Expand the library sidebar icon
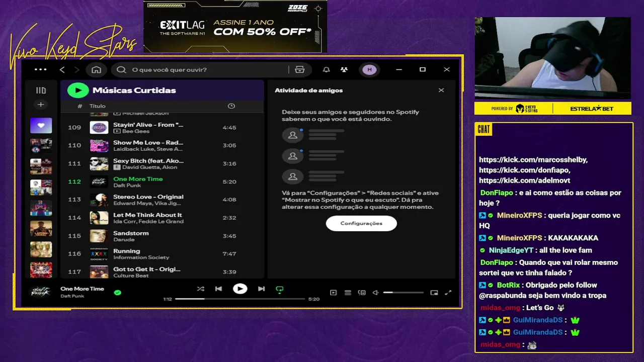 click(41, 90)
